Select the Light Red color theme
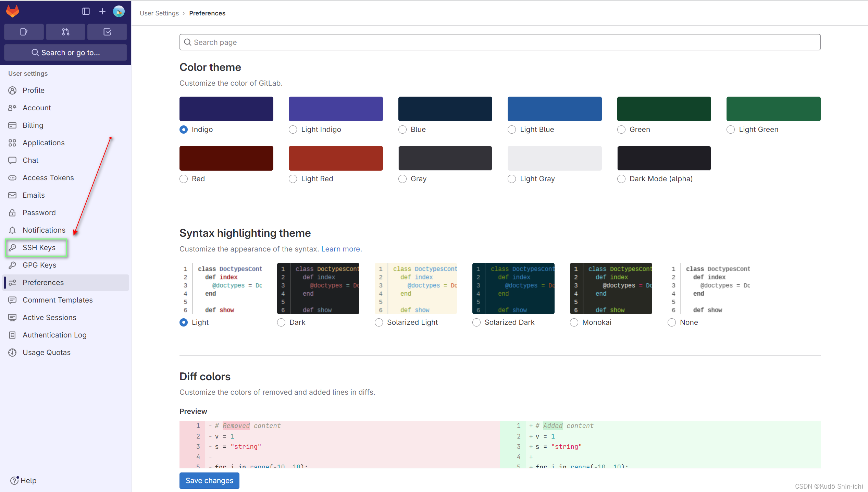Screen dimensions: 868x492 point(293,179)
